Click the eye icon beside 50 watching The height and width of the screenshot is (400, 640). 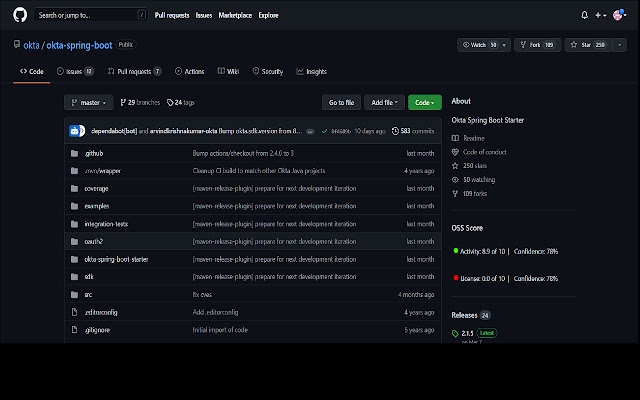pos(455,180)
